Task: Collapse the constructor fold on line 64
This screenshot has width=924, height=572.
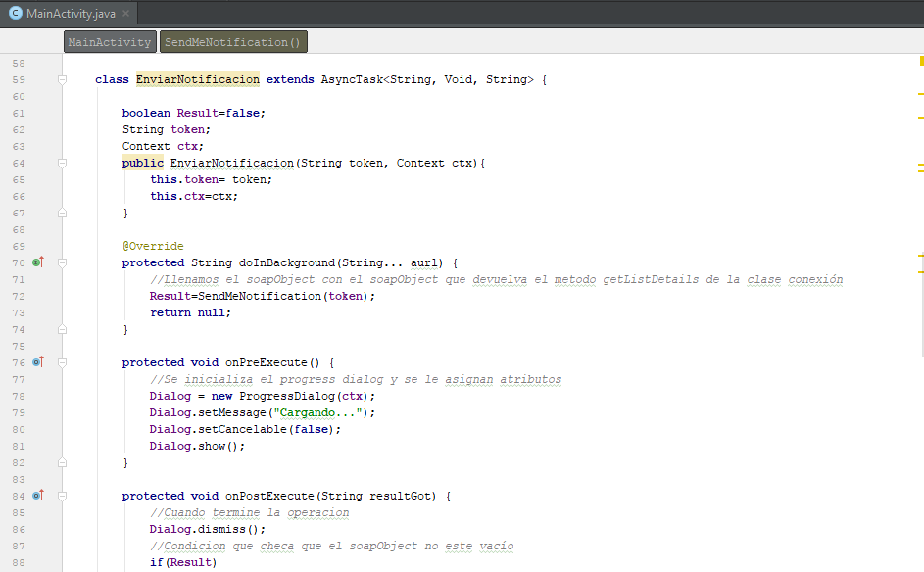Action: [62, 163]
